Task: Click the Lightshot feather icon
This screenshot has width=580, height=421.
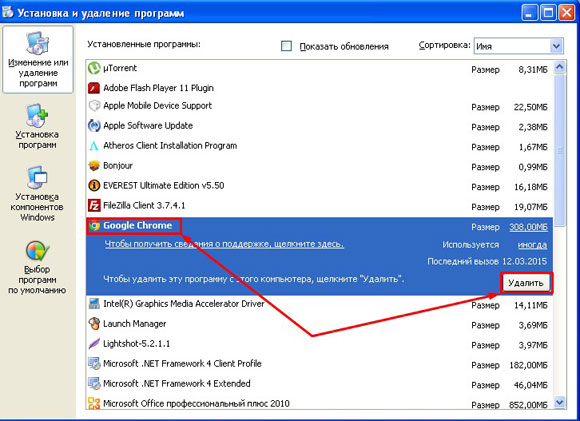Action: coord(94,344)
